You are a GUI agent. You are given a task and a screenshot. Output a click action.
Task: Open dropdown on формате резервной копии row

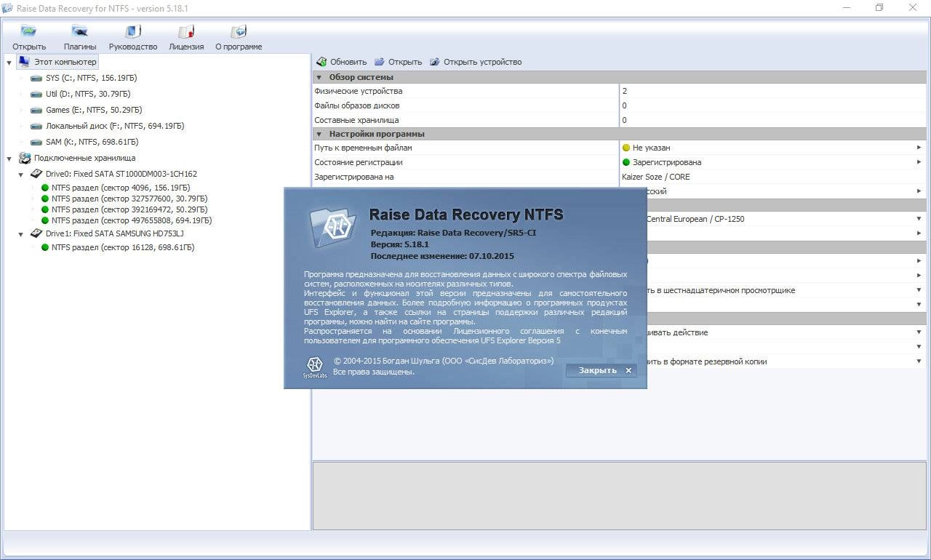click(x=919, y=361)
